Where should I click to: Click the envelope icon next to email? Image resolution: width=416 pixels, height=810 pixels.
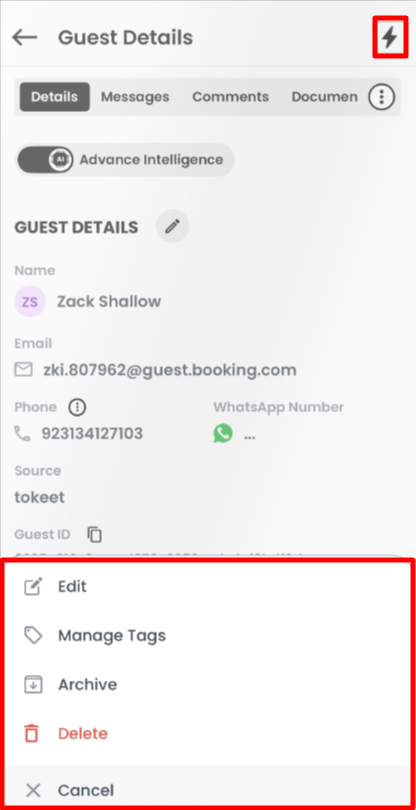click(23, 369)
